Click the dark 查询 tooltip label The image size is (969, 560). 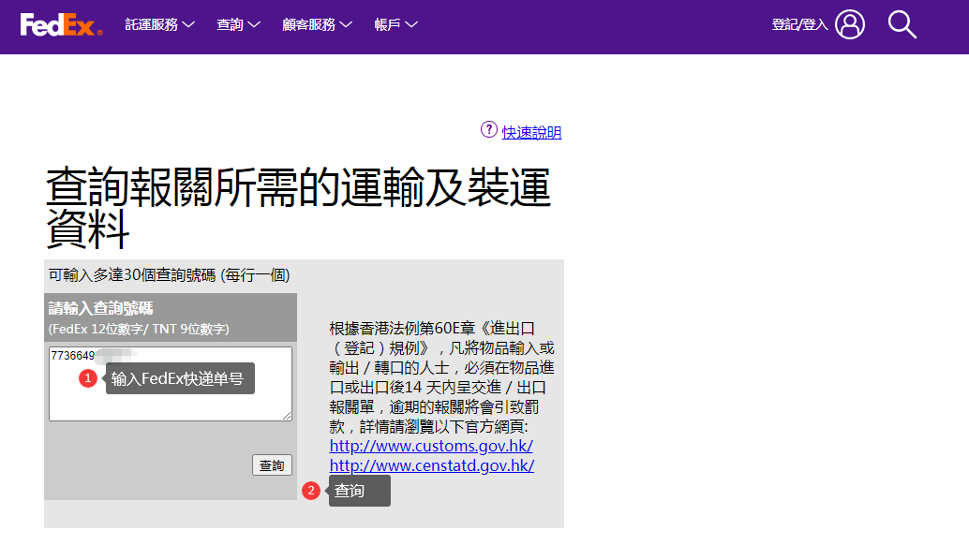click(359, 491)
